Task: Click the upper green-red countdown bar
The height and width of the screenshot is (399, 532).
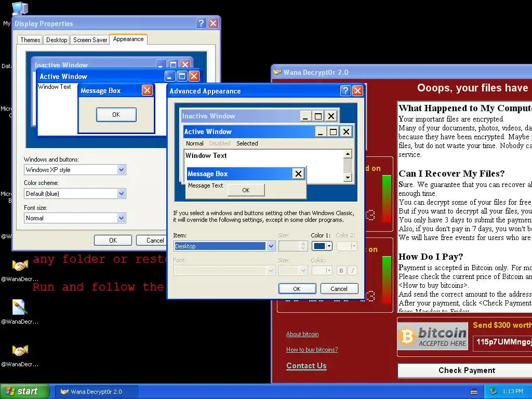Action: (x=387, y=199)
